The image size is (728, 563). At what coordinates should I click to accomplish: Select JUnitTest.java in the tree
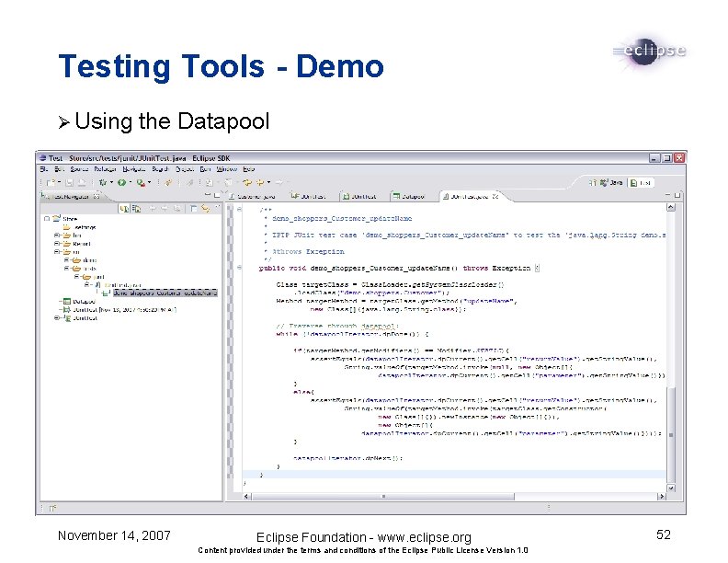pyautogui.click(x=122, y=285)
